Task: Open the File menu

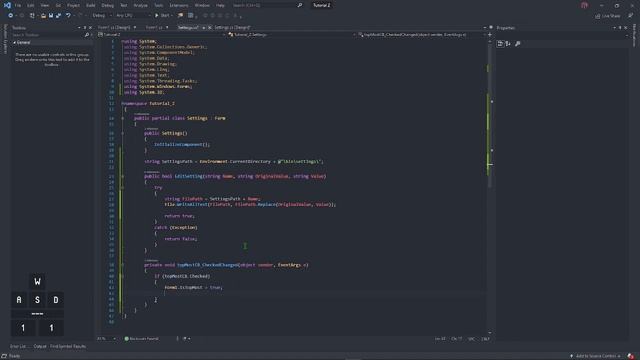Action: (18, 5)
